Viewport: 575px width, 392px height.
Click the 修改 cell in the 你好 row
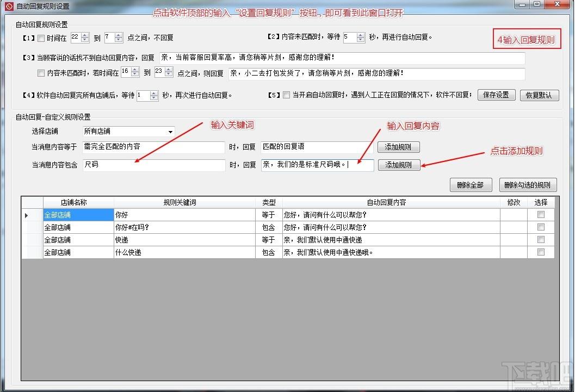pos(514,215)
